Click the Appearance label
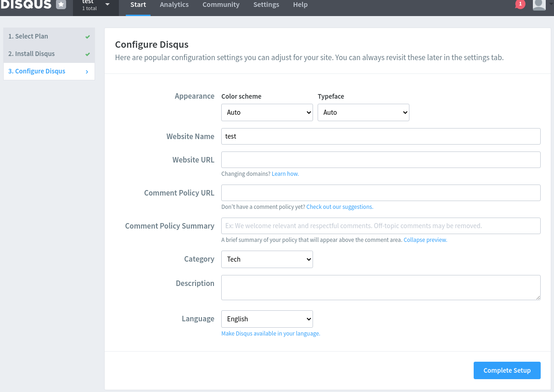Image resolution: width=554 pixels, height=392 pixels. coord(195,96)
